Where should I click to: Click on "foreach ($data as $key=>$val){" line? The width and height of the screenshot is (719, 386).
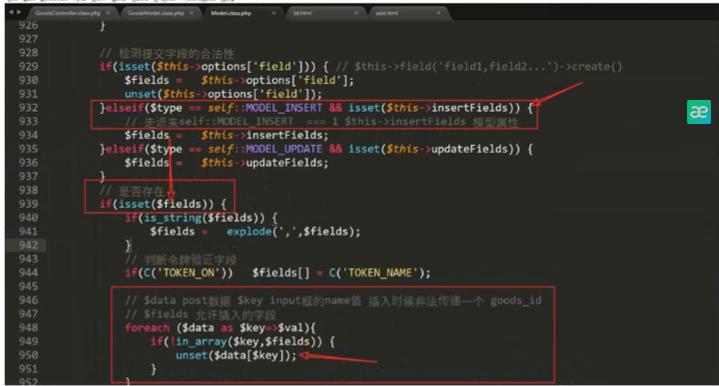click(221, 328)
